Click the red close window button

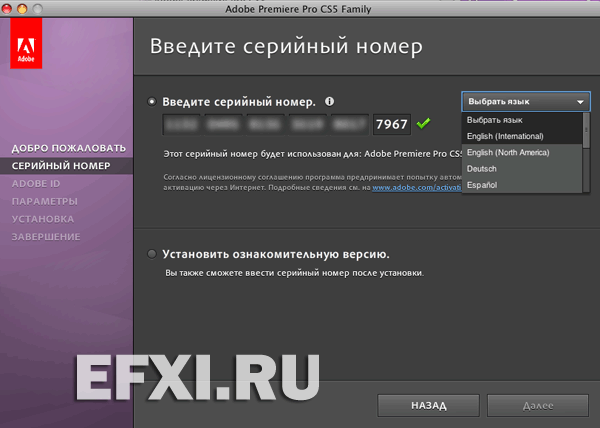click(7, 8)
